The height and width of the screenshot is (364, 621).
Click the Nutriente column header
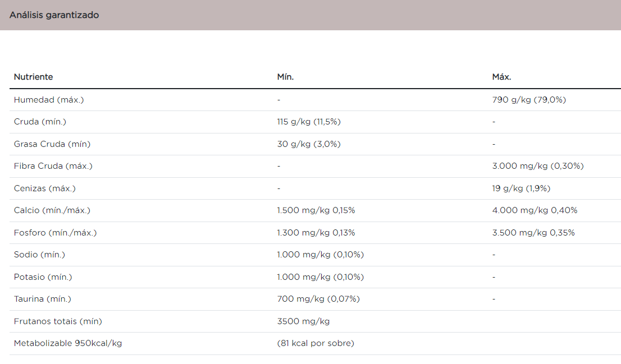click(33, 77)
